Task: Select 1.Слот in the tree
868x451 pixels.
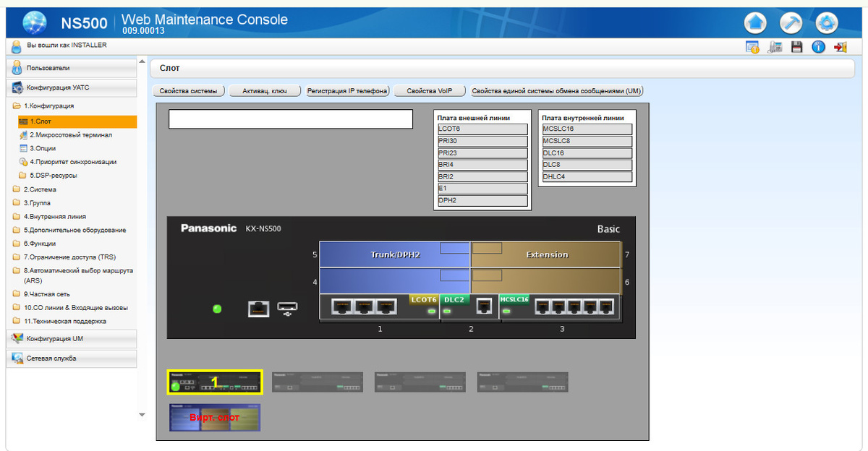Action: (77, 121)
